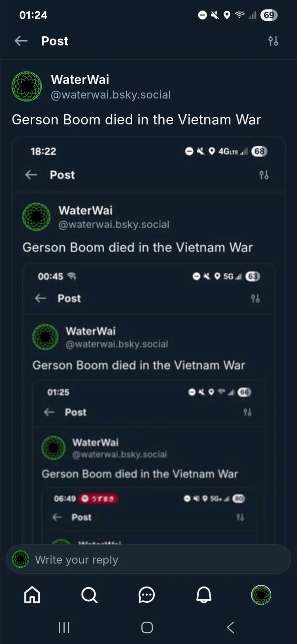Screen dimensions: 297x644
Task: Tap Android home button
Action: pos(147,627)
